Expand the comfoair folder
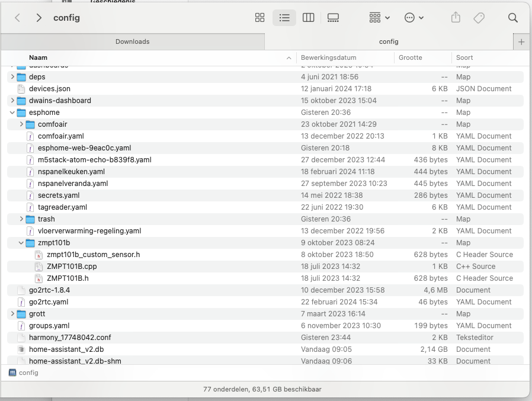Viewport: 532px width, 401px height. coord(21,124)
